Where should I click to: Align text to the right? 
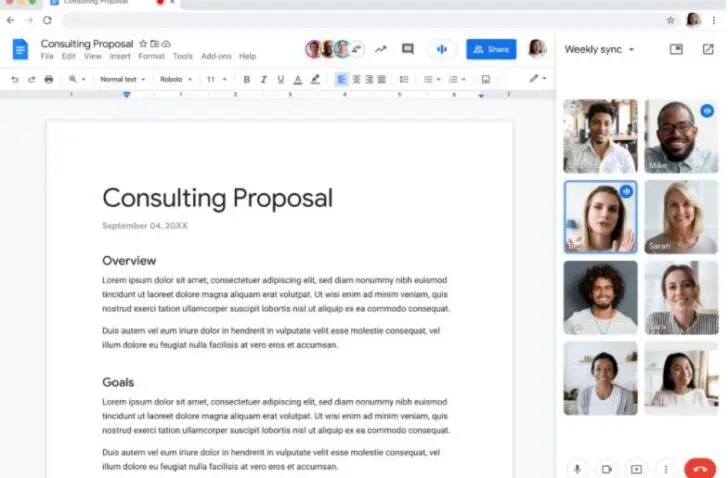(x=369, y=79)
